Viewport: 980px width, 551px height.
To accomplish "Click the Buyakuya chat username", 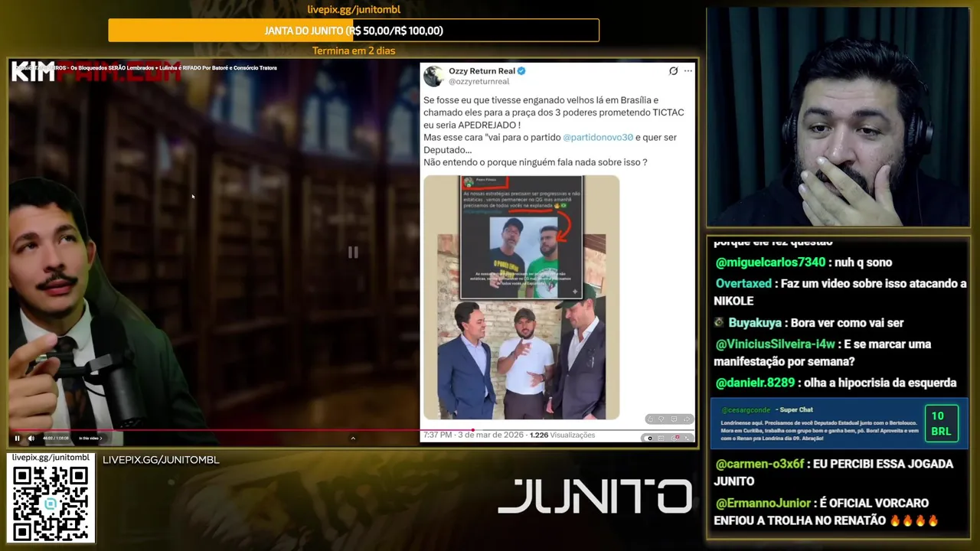I will coord(755,323).
